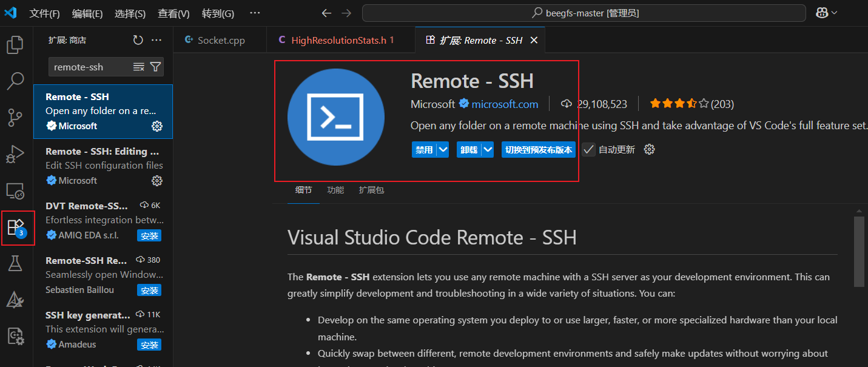
Task: Open the Search view in activity bar
Action: (15, 81)
